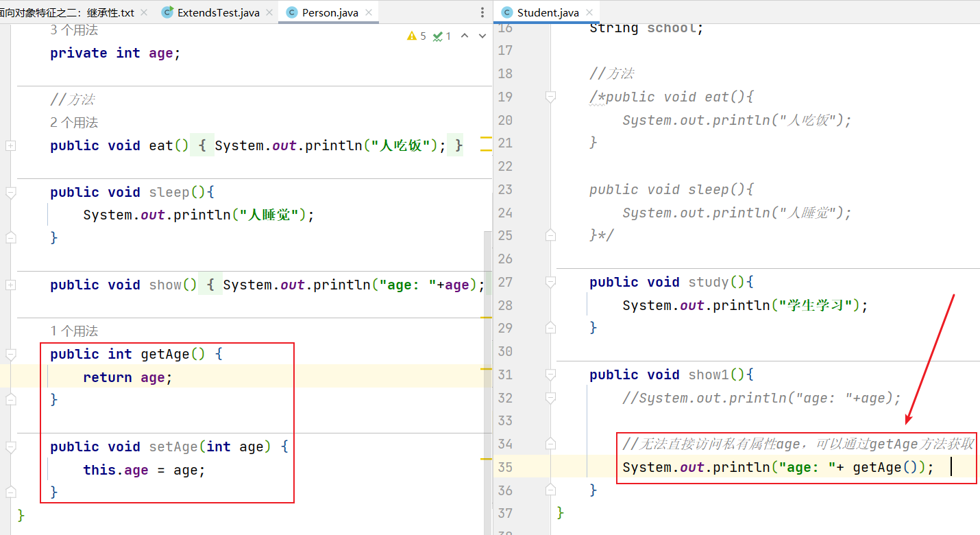Collapse the show1() method at line 31
Screen dimensions: 980x535
(x=550, y=375)
